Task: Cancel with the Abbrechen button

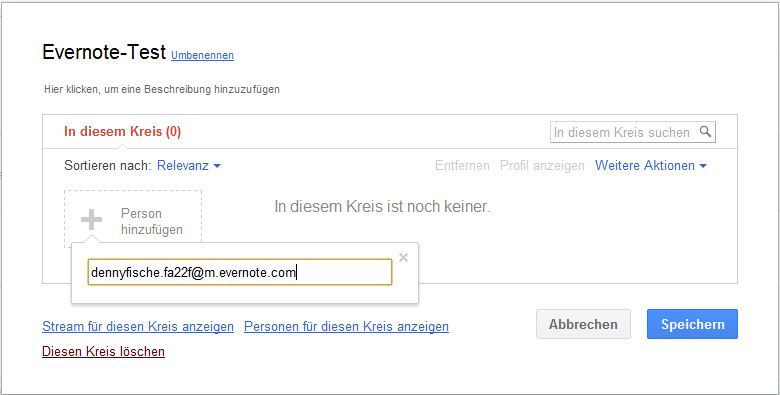Action: 583,324
